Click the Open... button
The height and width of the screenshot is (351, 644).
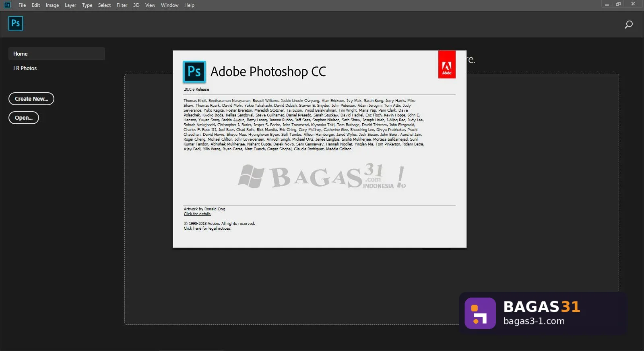[x=24, y=118]
